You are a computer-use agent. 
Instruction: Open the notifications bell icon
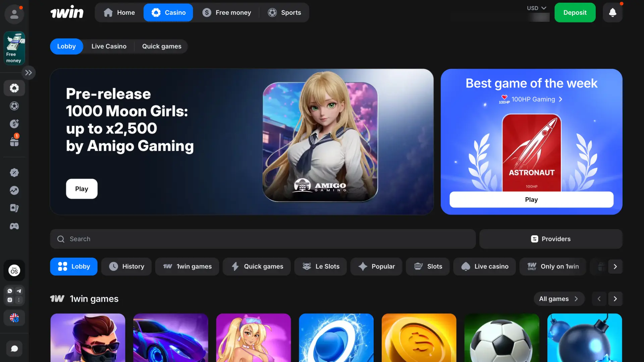pos(612,13)
